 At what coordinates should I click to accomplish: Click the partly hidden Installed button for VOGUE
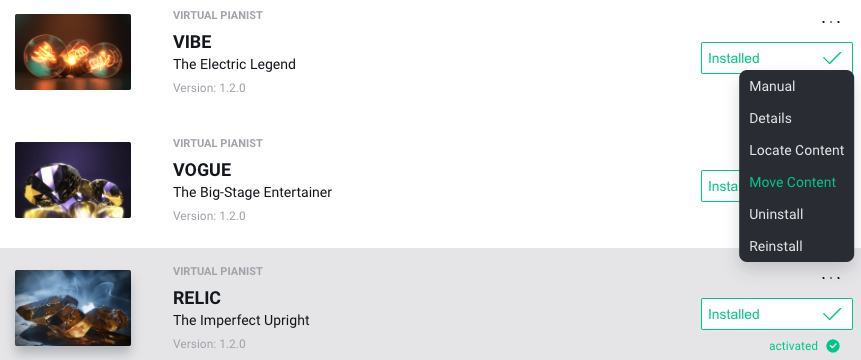coord(720,186)
